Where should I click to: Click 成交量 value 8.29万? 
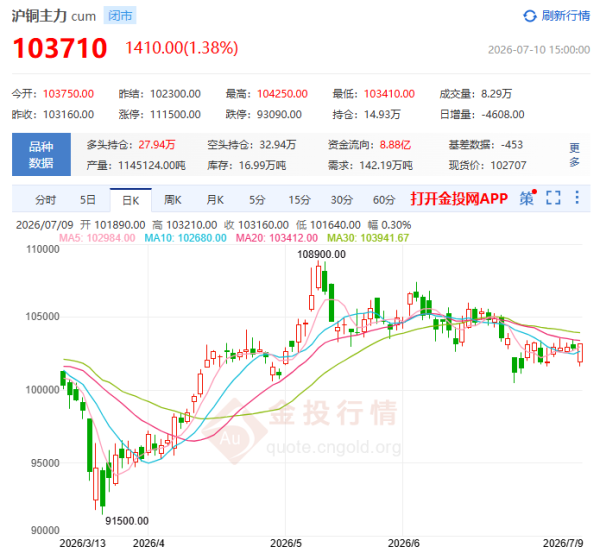(496, 94)
